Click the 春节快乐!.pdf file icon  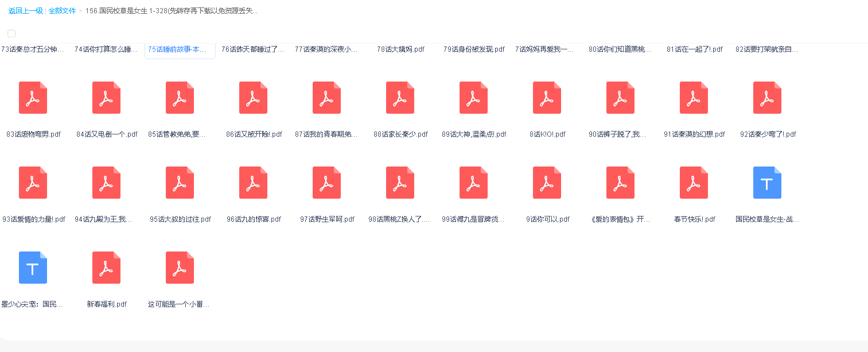(x=694, y=183)
